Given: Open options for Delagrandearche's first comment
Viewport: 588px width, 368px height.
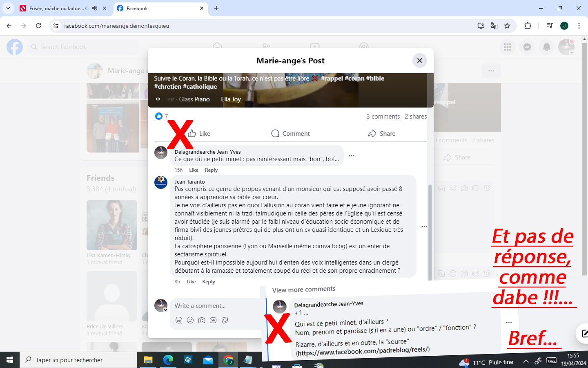Looking at the screenshot, I should 352,156.
